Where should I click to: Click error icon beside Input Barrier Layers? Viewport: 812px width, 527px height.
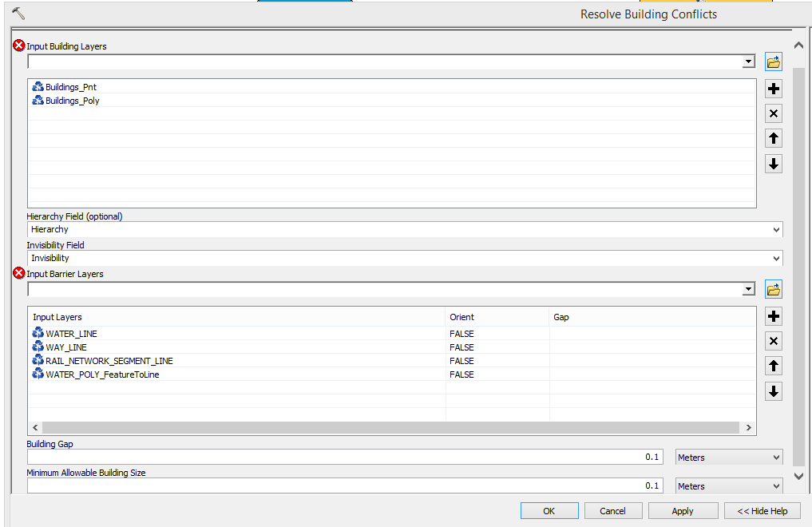click(19, 273)
